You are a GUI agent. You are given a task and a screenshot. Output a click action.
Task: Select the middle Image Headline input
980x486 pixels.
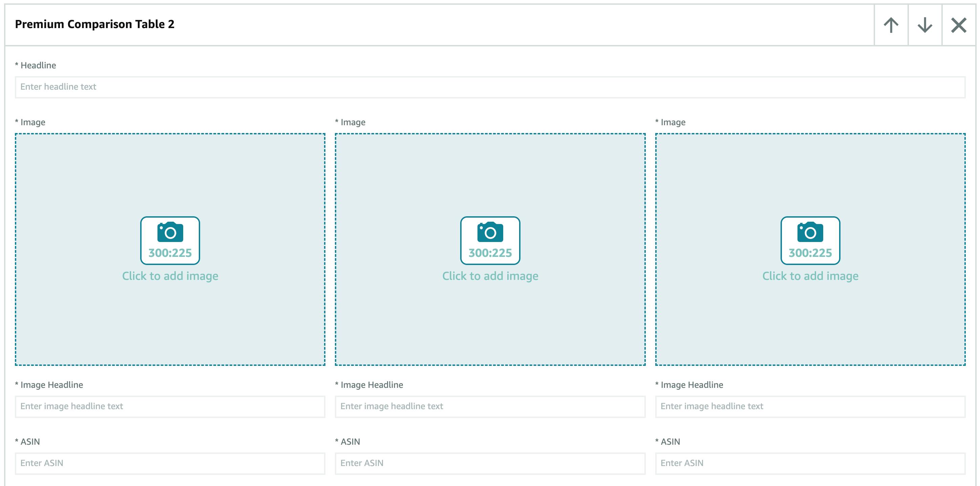pos(490,406)
